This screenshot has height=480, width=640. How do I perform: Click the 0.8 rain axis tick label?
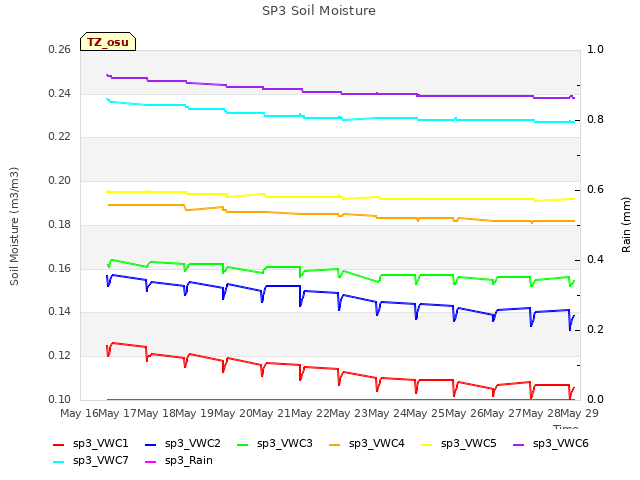[x=595, y=120]
